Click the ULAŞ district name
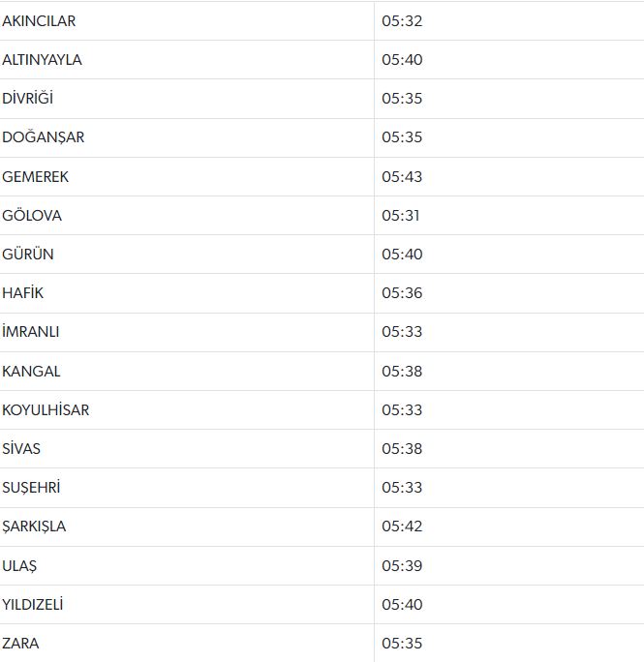Image resolution: width=644 pixels, height=662 pixels. pos(19,566)
